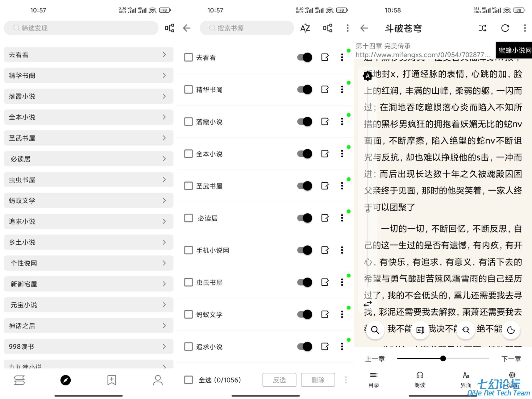Check the 去看看 source checkbox

coord(188,57)
